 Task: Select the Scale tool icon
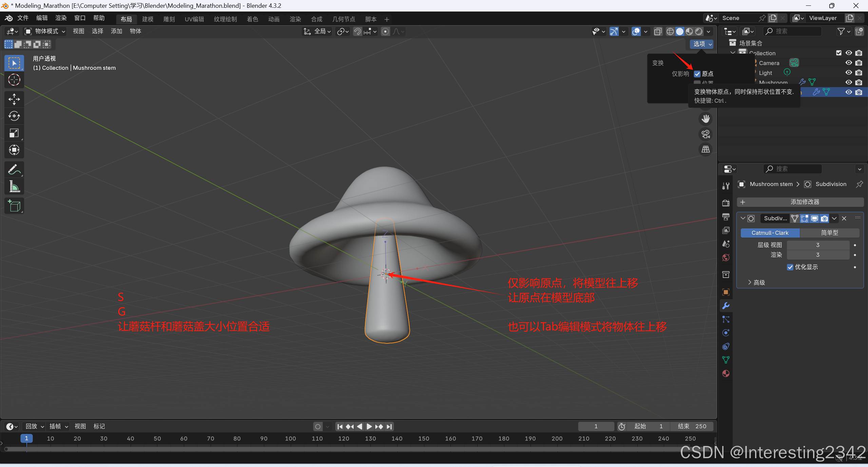pyautogui.click(x=14, y=133)
